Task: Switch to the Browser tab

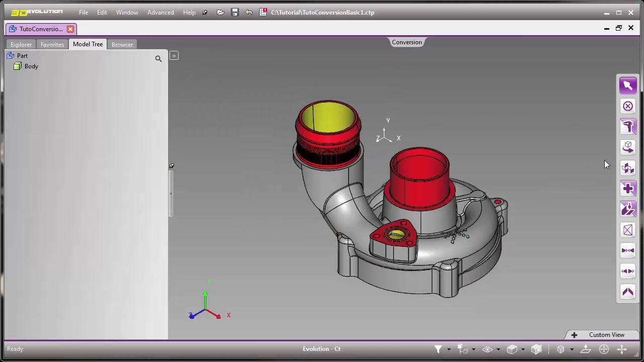Action: click(122, 44)
